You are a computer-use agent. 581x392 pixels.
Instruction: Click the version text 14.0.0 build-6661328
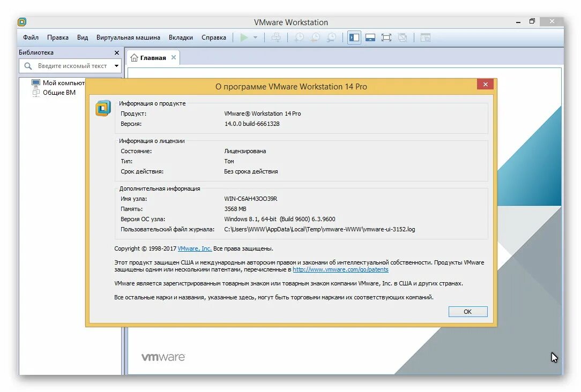pyautogui.click(x=252, y=124)
